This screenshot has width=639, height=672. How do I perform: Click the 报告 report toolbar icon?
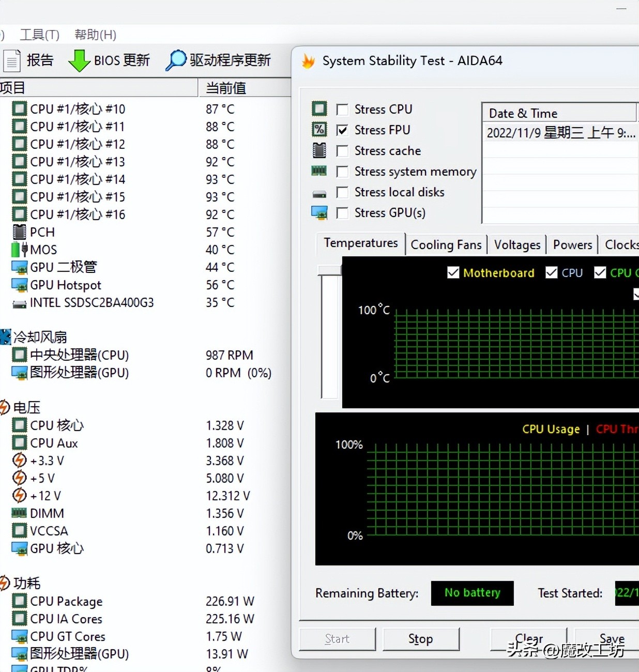(x=11, y=60)
